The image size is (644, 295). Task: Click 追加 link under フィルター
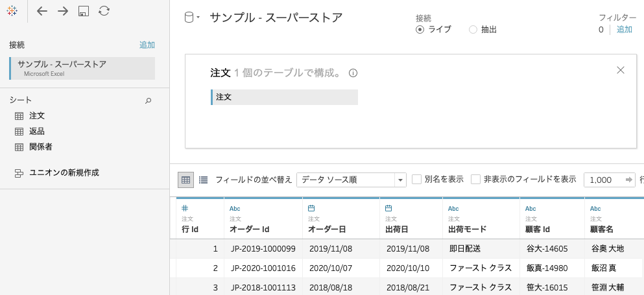(625, 30)
